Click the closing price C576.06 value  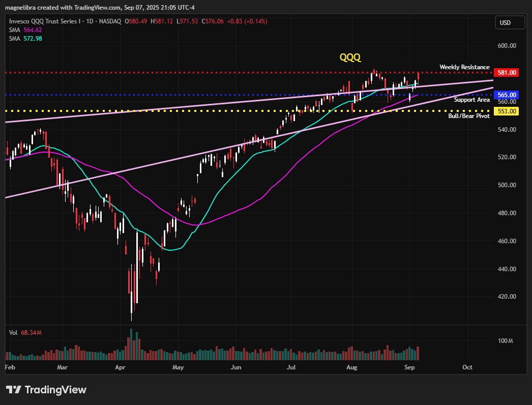(x=213, y=21)
